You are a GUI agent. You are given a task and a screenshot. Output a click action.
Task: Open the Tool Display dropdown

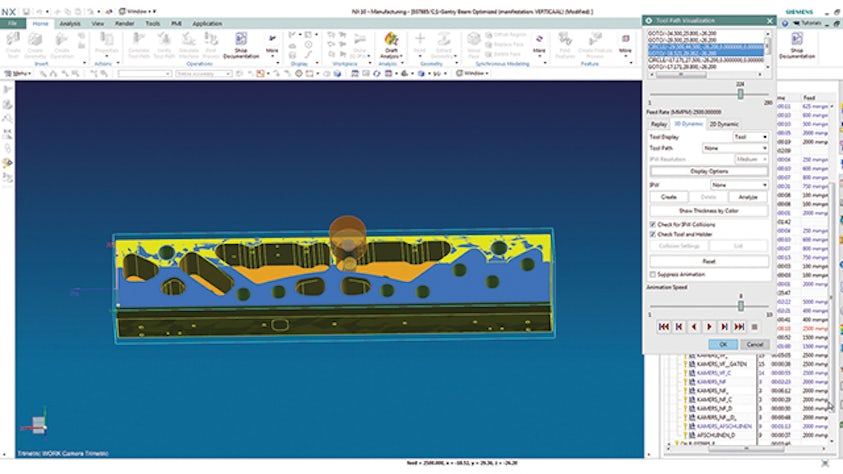coord(751,137)
